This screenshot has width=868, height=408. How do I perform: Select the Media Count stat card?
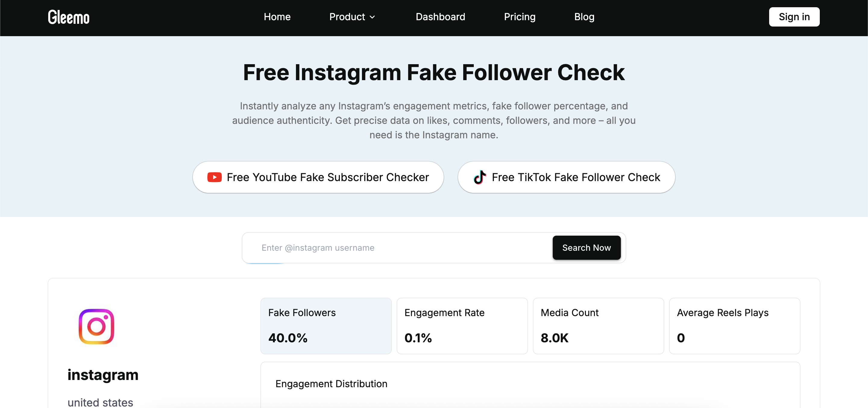point(598,326)
